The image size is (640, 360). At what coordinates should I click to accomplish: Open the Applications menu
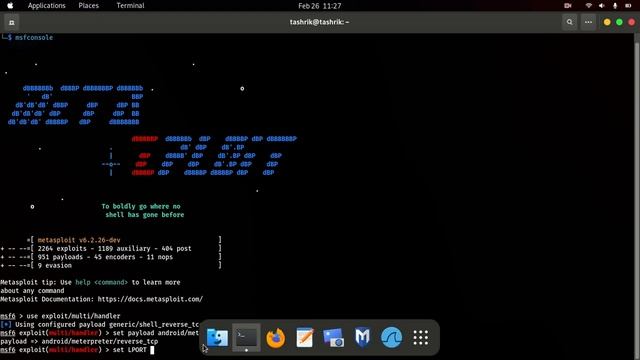pyautogui.click(x=47, y=6)
